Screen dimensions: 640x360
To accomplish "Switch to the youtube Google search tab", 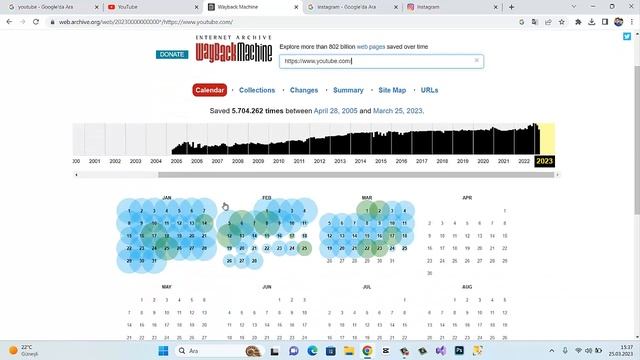I will (x=53, y=7).
